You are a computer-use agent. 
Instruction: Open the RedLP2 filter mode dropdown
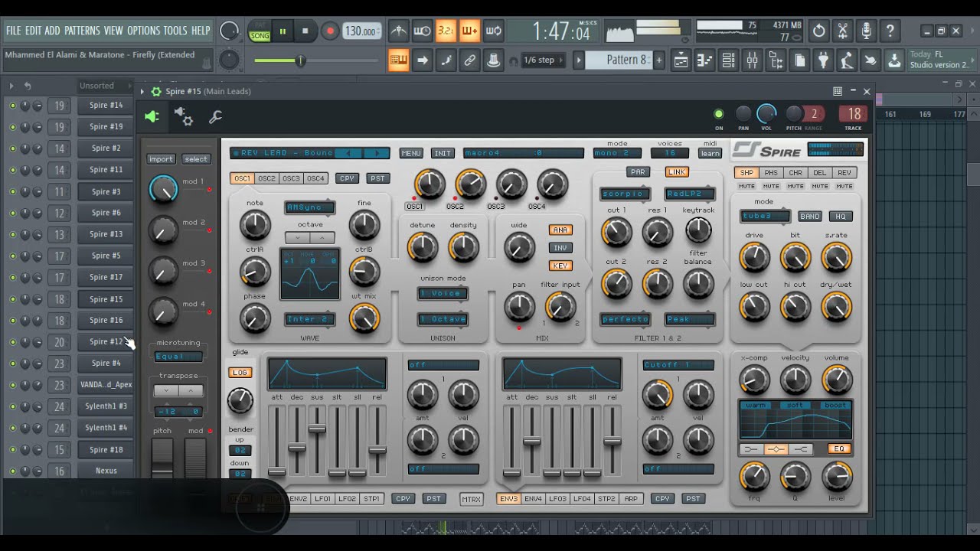[x=690, y=194]
